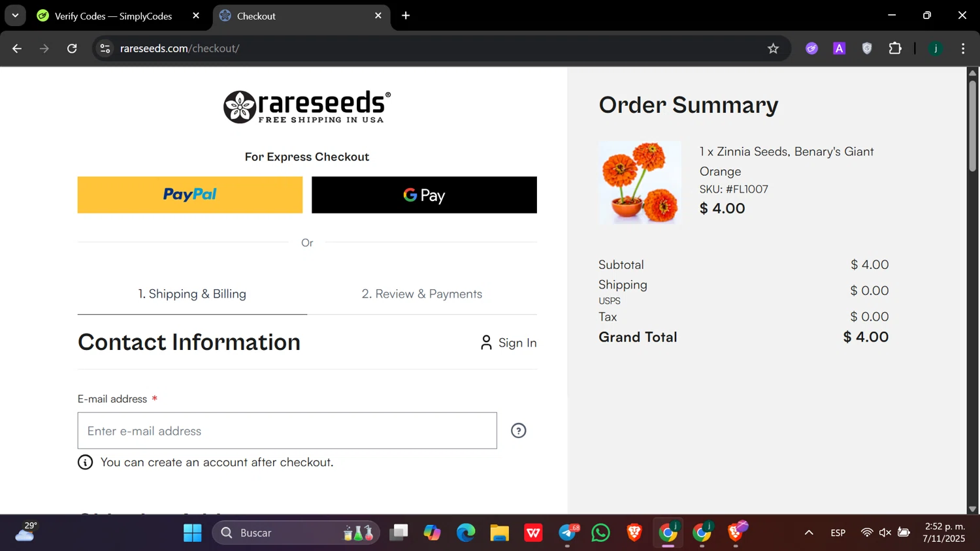Bookmark this page with the star icon
This screenshot has height=551, width=980.
[x=773, y=48]
